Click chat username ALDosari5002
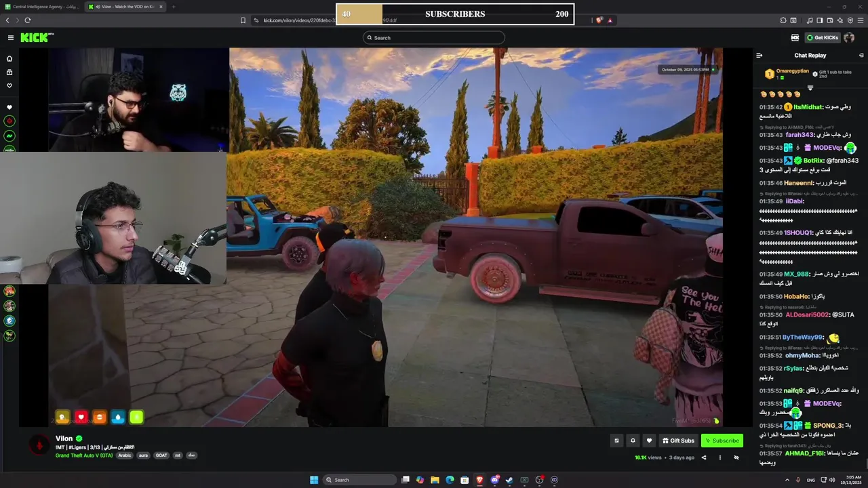 (x=807, y=314)
